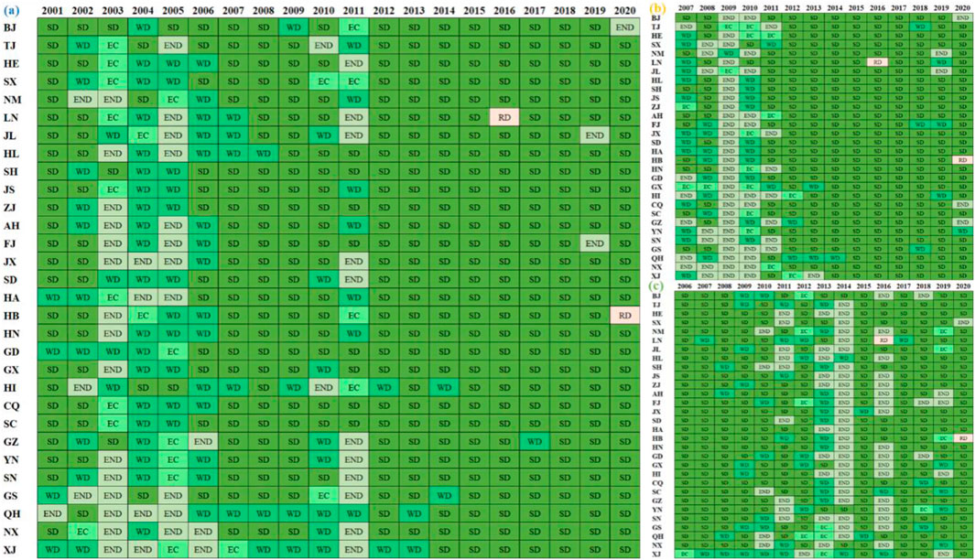Click panel (a) HL row's 2008 WD cell
975x560 pixels.
pos(263,154)
